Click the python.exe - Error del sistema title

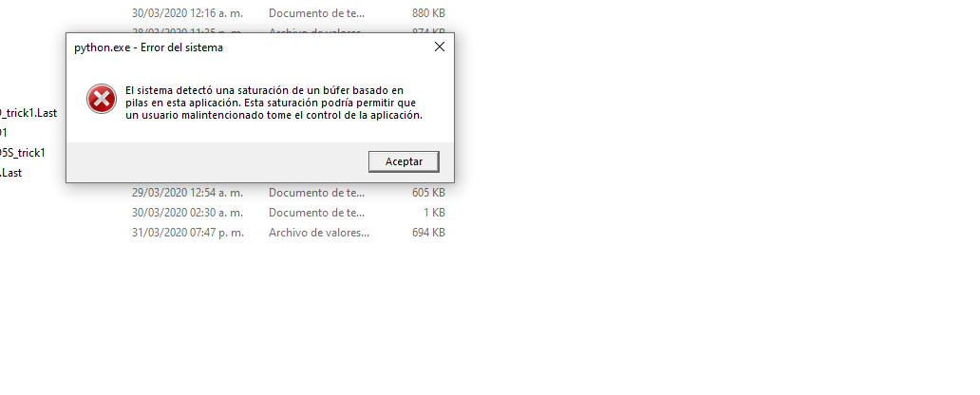(148, 47)
